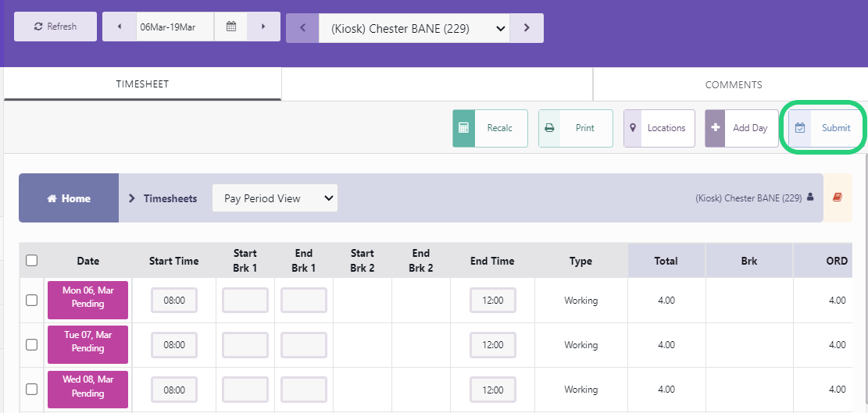This screenshot has width=868, height=413.
Task: Go to previous pay period arrow
Action: [120, 27]
